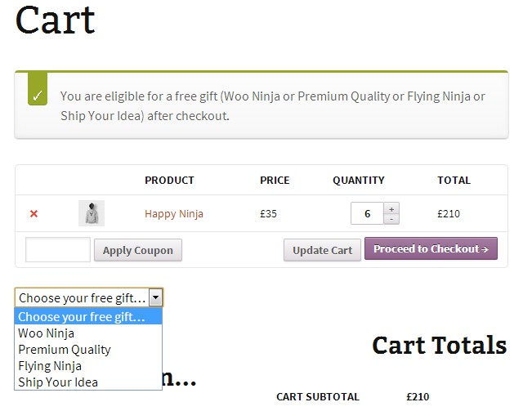The image size is (532, 411).
Task: Remove Happy Ninja from the cart
Action: (34, 214)
